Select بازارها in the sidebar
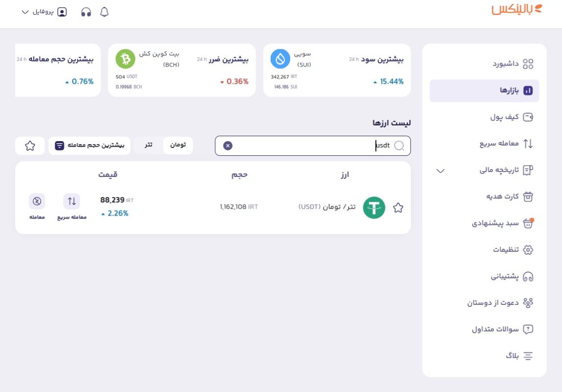Viewport: 562px width, 392px height. pos(484,91)
